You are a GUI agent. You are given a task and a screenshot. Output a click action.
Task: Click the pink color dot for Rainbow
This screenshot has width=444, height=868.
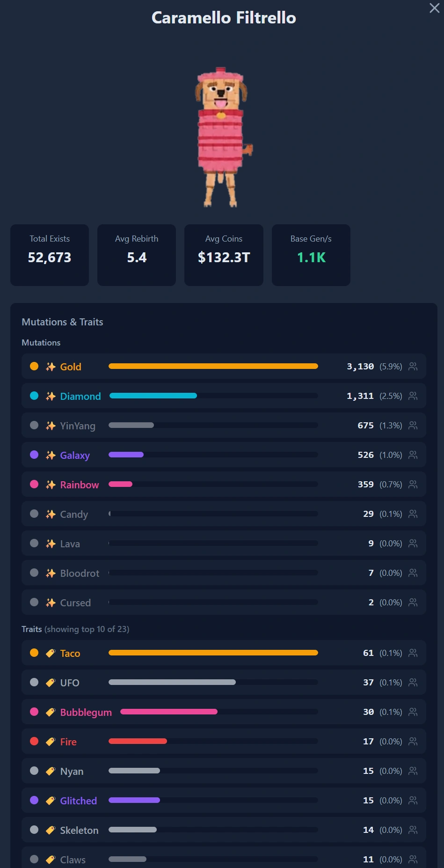pyautogui.click(x=34, y=484)
